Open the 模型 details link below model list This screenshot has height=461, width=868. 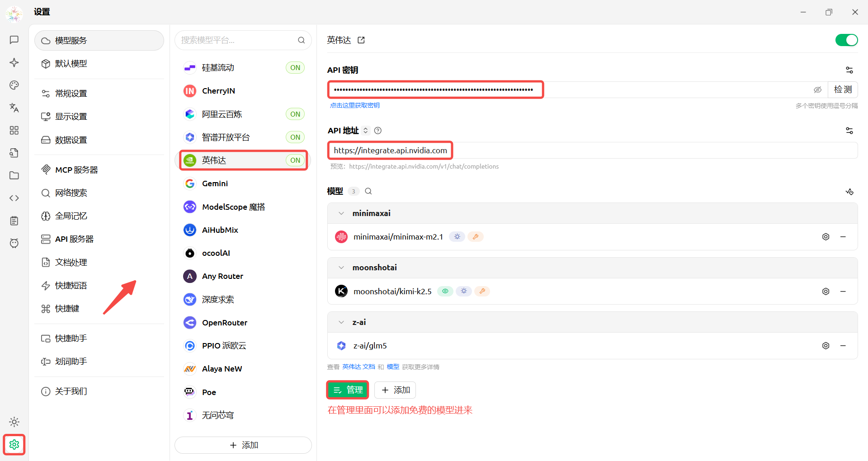tap(393, 367)
